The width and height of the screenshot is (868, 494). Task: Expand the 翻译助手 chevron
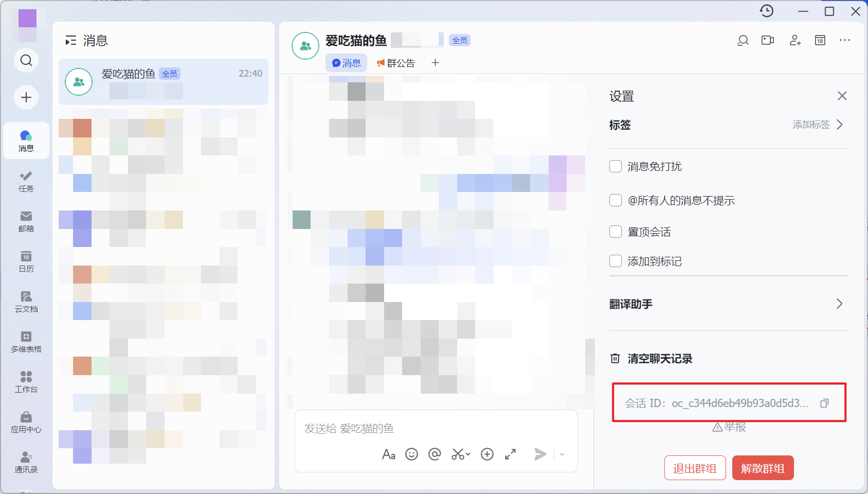click(840, 304)
